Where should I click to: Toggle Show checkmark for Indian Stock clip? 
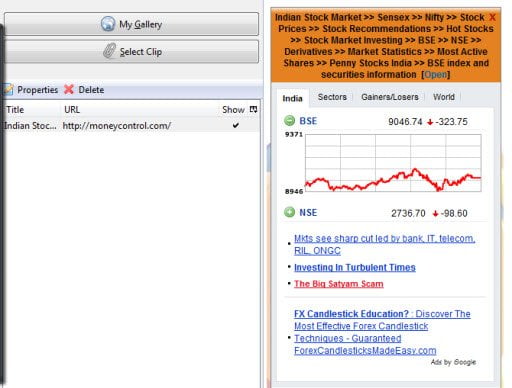coord(236,126)
